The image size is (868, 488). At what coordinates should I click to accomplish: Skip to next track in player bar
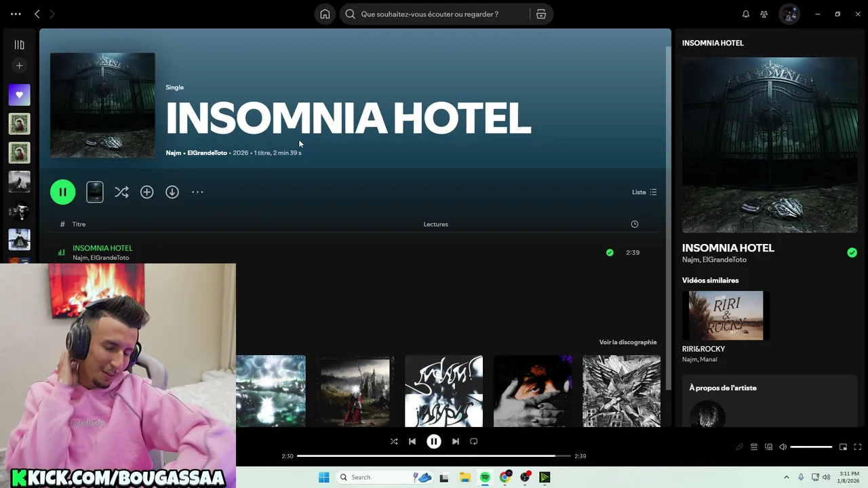(x=456, y=441)
